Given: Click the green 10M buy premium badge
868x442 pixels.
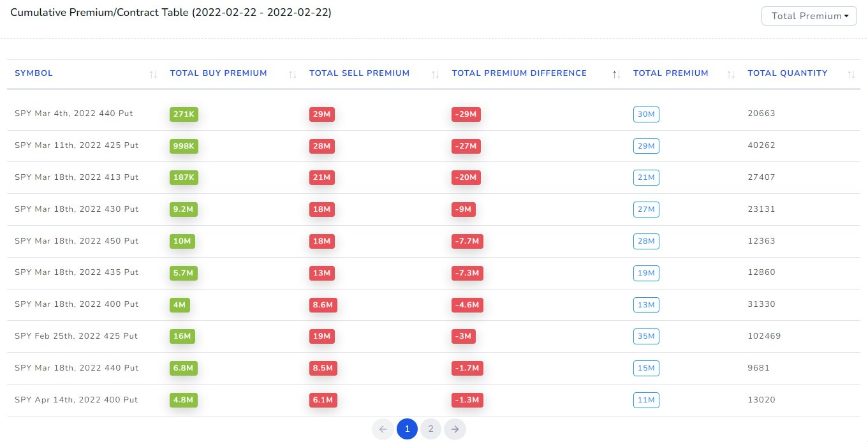Looking at the screenshot, I should click(x=182, y=242).
